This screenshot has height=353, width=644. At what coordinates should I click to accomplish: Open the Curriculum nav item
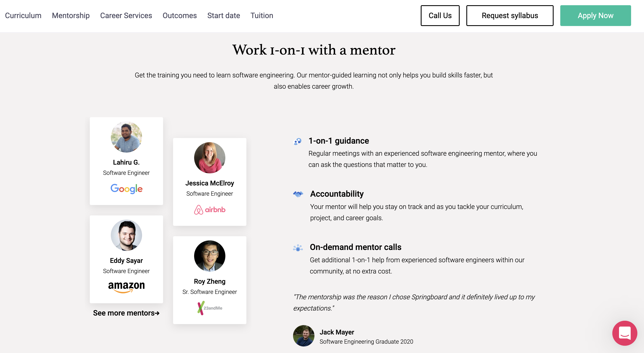(x=23, y=15)
